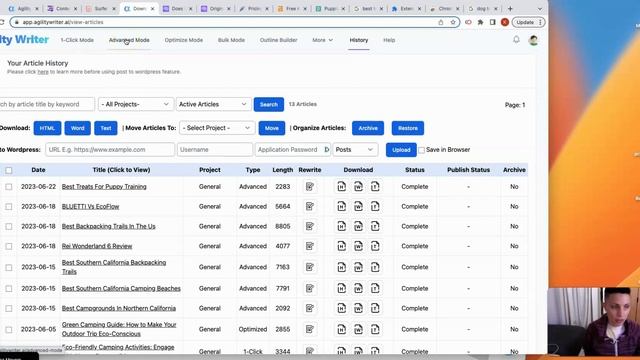Select Best Southern California Backpacking Trails checkbox
This screenshot has width=640, height=360.
coord(9,267)
